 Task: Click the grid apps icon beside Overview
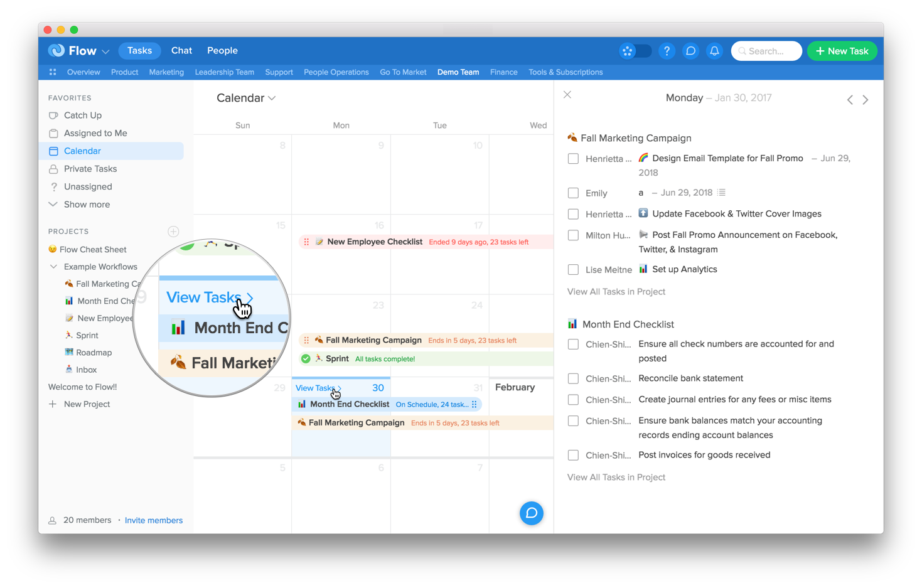(x=53, y=72)
